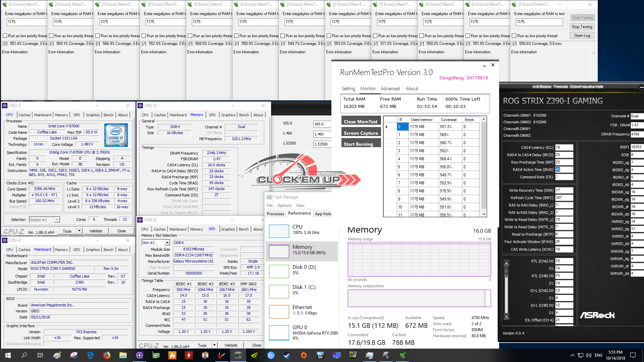Toggle low priority thread in rightmost MemTest
The image size is (644, 362).
coord(513,36)
